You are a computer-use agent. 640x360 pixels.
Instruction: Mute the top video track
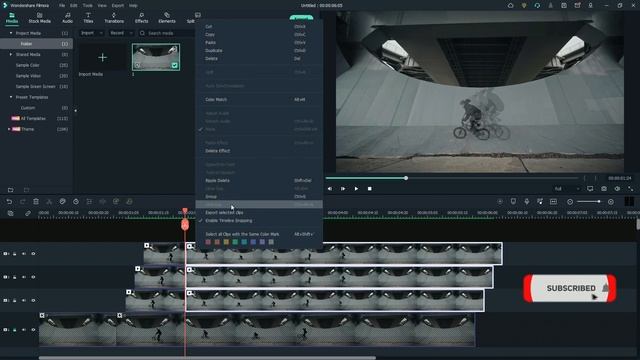tap(24, 254)
